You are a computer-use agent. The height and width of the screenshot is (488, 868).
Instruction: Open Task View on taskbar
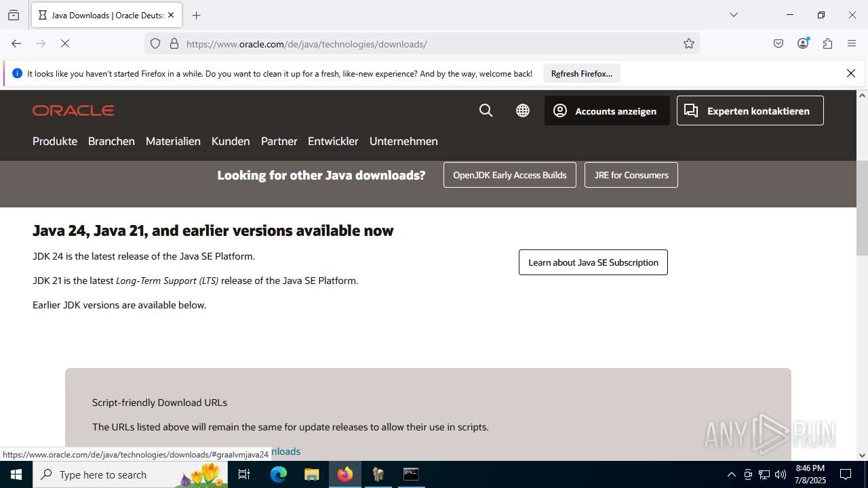[245, 474]
